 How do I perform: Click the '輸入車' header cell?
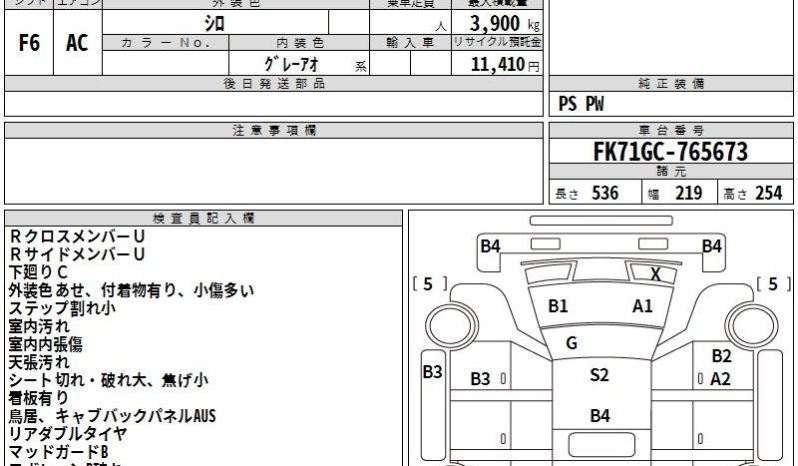coord(410,43)
